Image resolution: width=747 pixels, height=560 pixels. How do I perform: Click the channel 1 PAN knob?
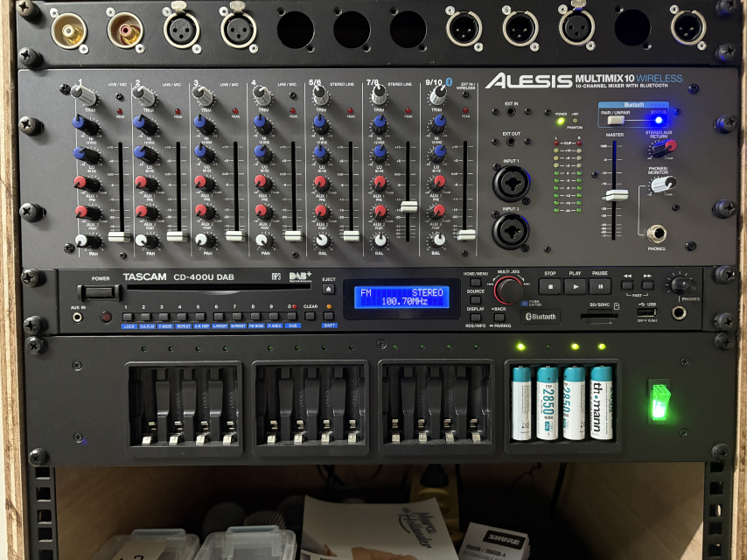click(87, 241)
